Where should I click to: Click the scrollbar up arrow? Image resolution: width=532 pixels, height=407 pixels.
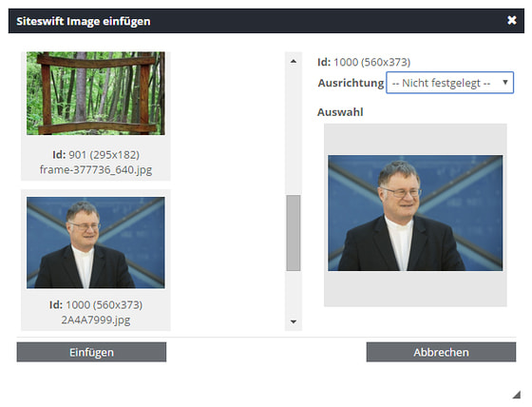[x=294, y=62]
